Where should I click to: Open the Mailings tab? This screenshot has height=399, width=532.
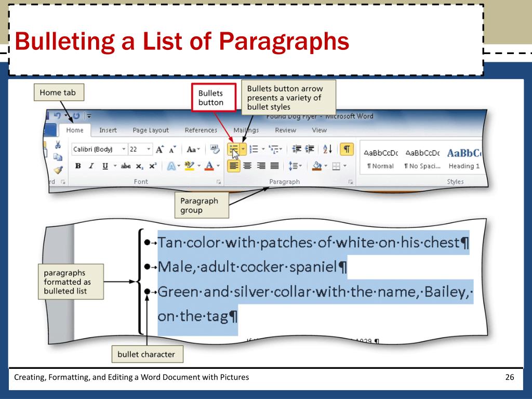246,130
